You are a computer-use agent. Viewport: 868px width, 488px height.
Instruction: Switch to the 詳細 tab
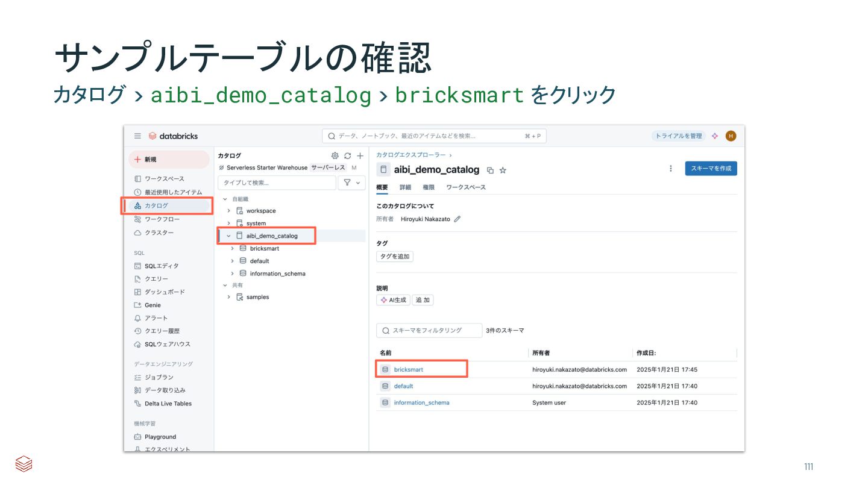point(405,187)
